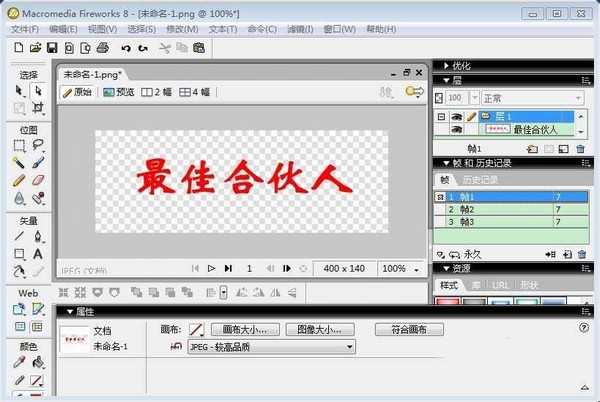The width and height of the screenshot is (600, 402).
Task: Click the 符合画布 button
Action: tap(408, 328)
